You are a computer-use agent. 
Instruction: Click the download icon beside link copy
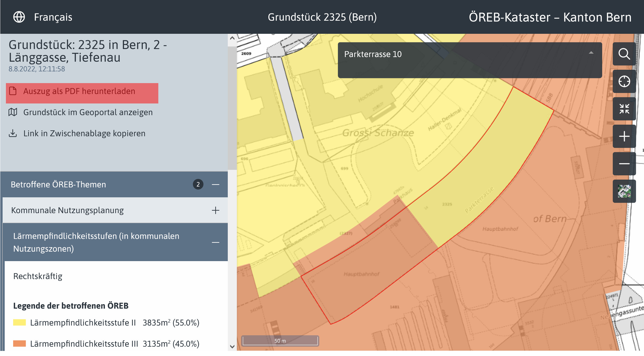pyautogui.click(x=13, y=133)
